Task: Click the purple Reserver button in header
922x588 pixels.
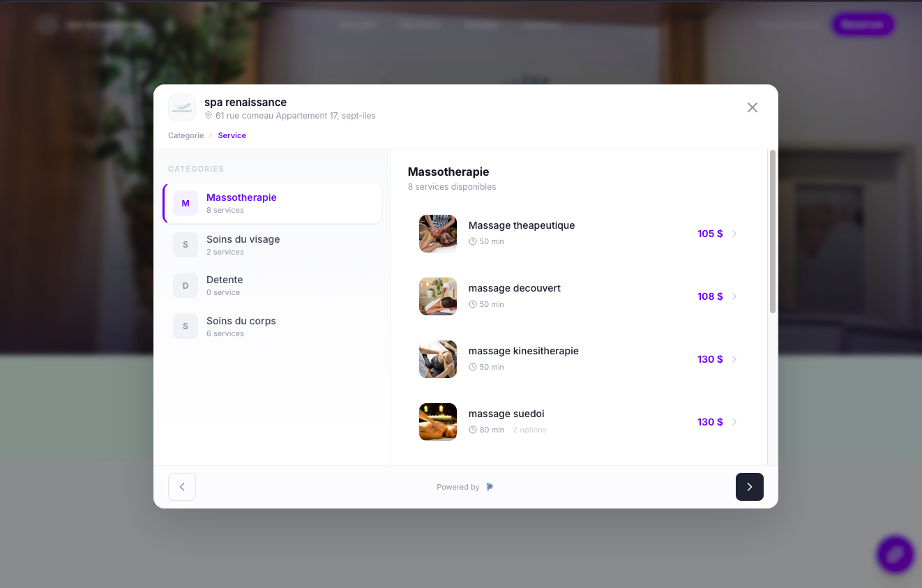Action: 863,24
